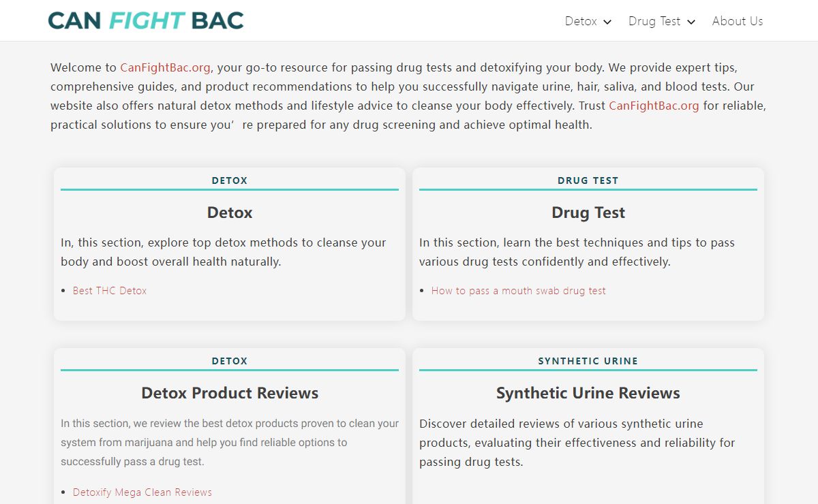Click the Can Fight Bac site logo
The height and width of the screenshot is (504, 818).
[146, 20]
